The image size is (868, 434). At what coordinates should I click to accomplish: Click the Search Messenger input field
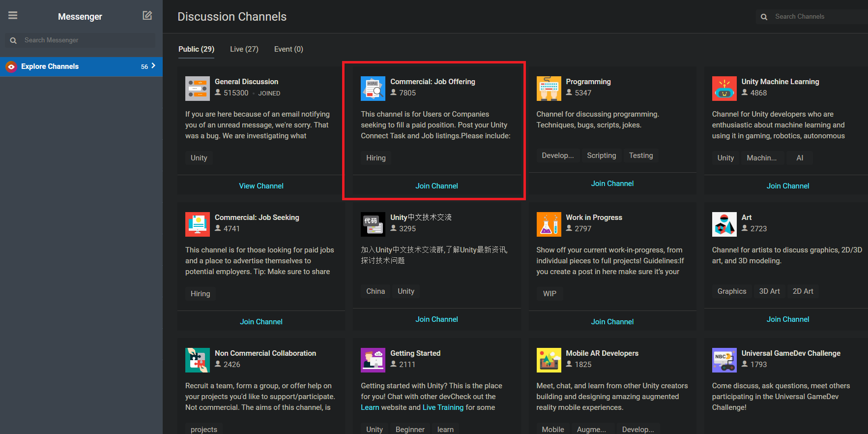pyautogui.click(x=80, y=40)
